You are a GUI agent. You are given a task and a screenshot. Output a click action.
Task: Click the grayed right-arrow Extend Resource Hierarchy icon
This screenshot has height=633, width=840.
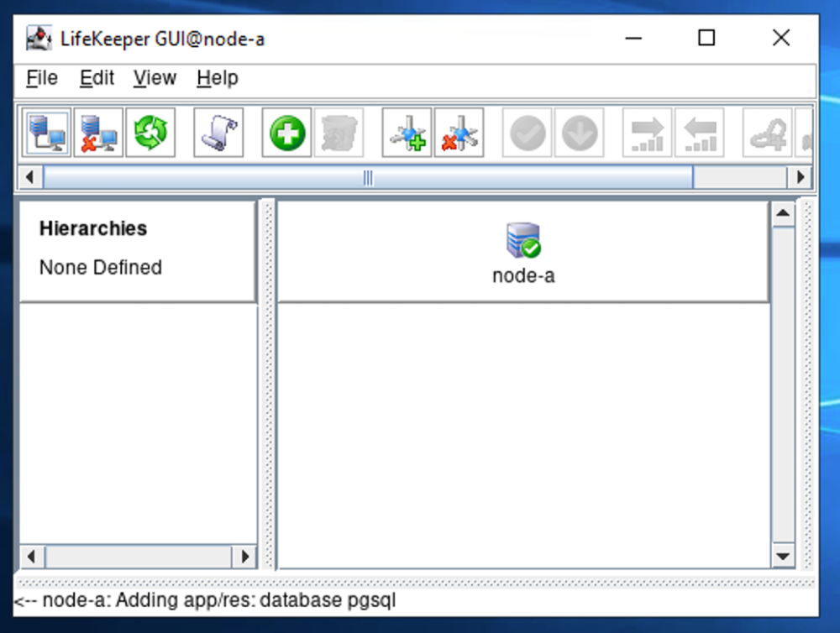[647, 133]
